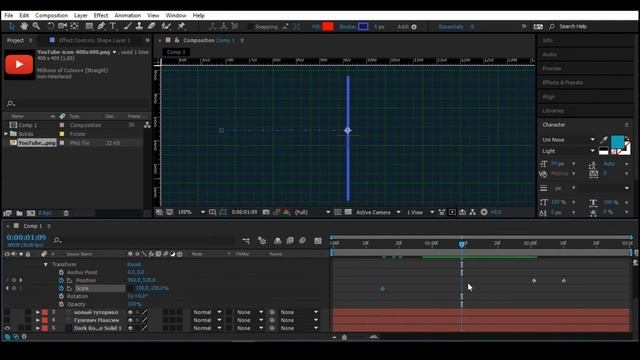This screenshot has width=640, height=360.
Task: Select the Clone Stamp tool
Action: pyautogui.click(x=139, y=26)
